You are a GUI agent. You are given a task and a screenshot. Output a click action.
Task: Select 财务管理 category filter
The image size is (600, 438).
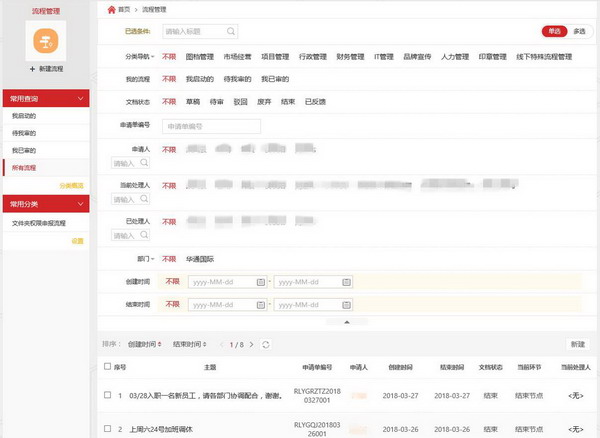pos(350,56)
